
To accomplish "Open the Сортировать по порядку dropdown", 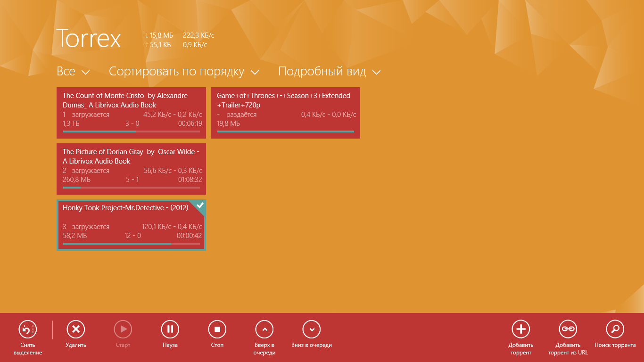I will pos(184,72).
